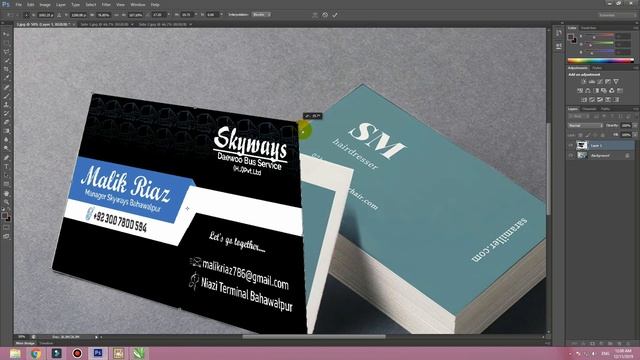Select the Hand tool

[6, 193]
